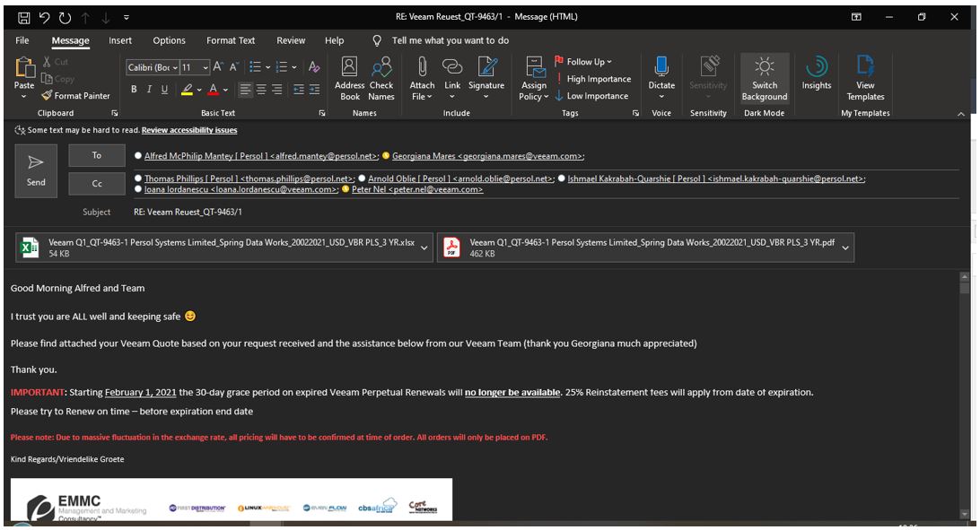Click the Cc recipients button
Screen dimensions: 980x530
coord(97,183)
